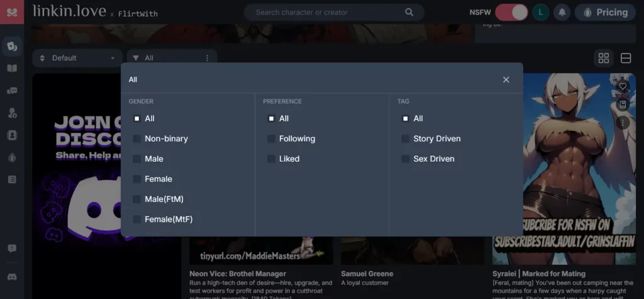Viewport: 644px width, 299px height.
Task: Open the character cards icon in the sidebar
Action: click(x=12, y=47)
